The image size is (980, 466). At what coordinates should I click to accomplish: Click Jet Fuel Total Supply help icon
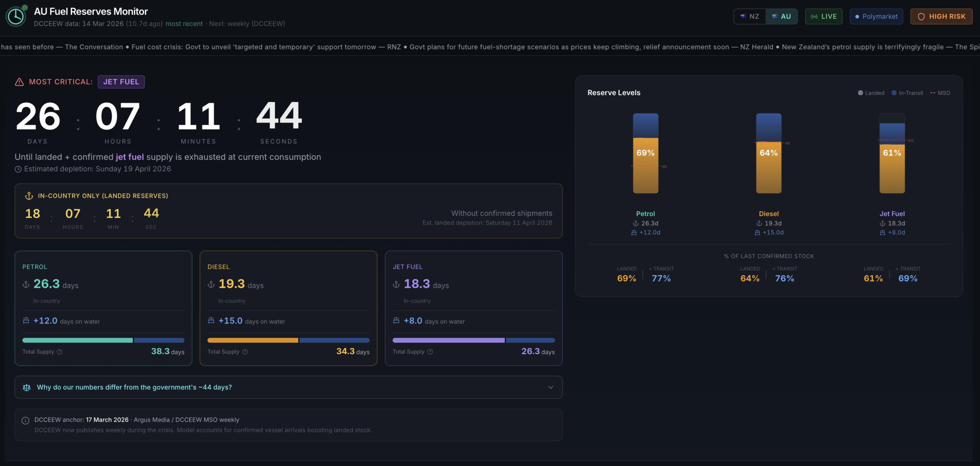pos(430,352)
